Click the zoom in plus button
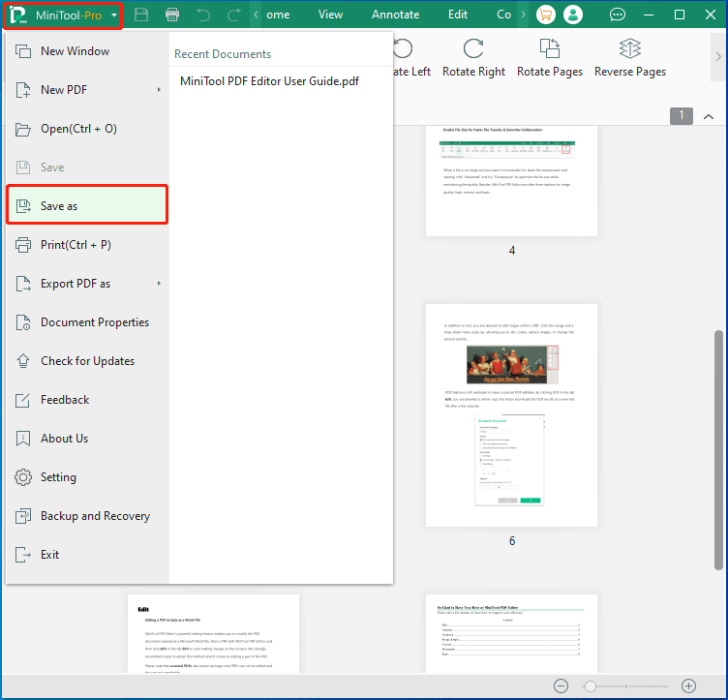This screenshot has width=728, height=700. (688, 685)
